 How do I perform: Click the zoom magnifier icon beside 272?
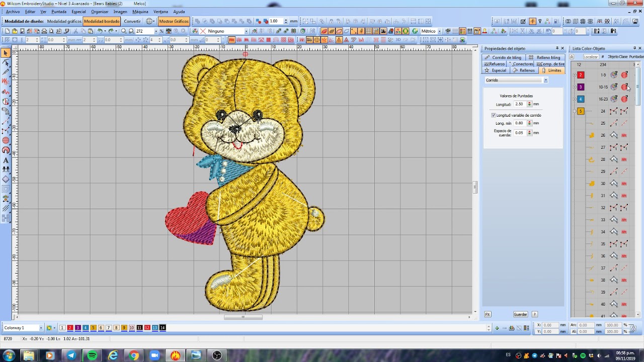pyautogui.click(x=131, y=31)
